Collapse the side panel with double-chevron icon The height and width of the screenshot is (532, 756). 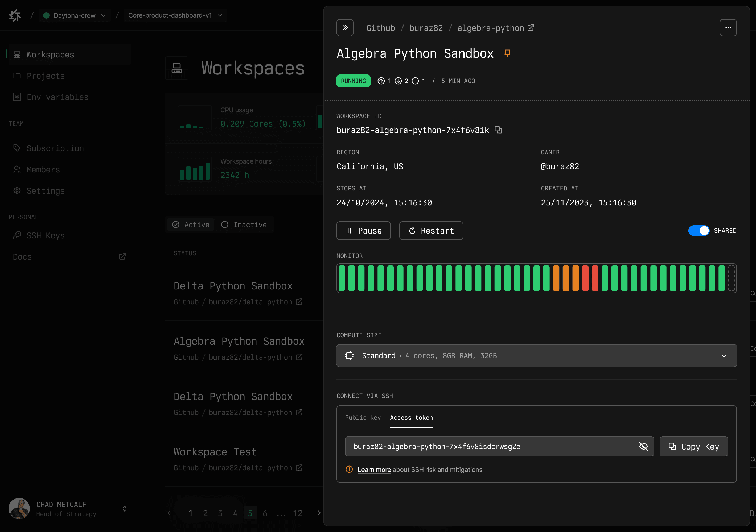pos(345,28)
